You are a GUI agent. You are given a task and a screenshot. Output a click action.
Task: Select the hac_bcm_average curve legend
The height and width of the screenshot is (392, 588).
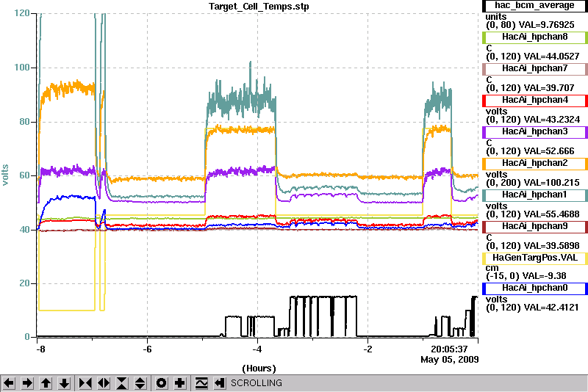tap(535, 6)
